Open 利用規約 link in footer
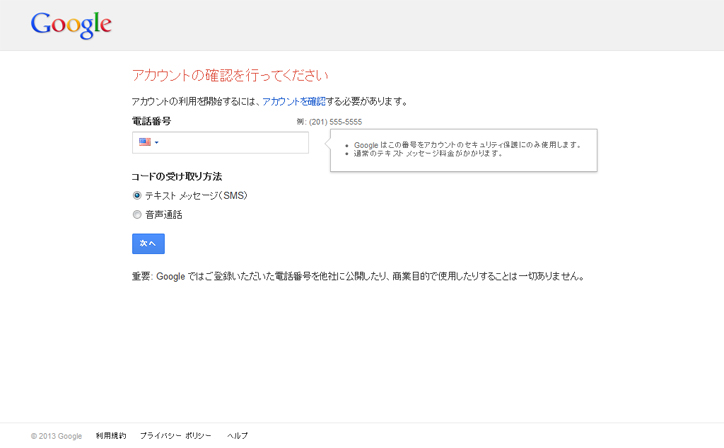 click(x=111, y=436)
